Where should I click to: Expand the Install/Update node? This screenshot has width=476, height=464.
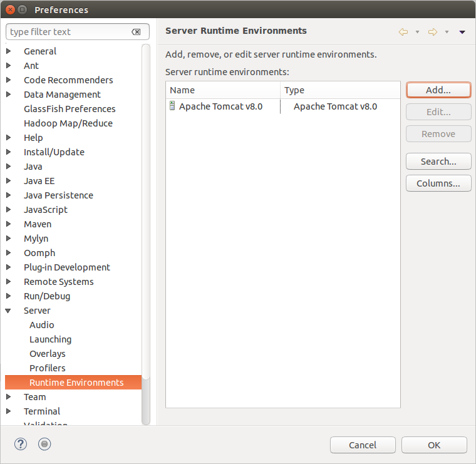click(9, 152)
